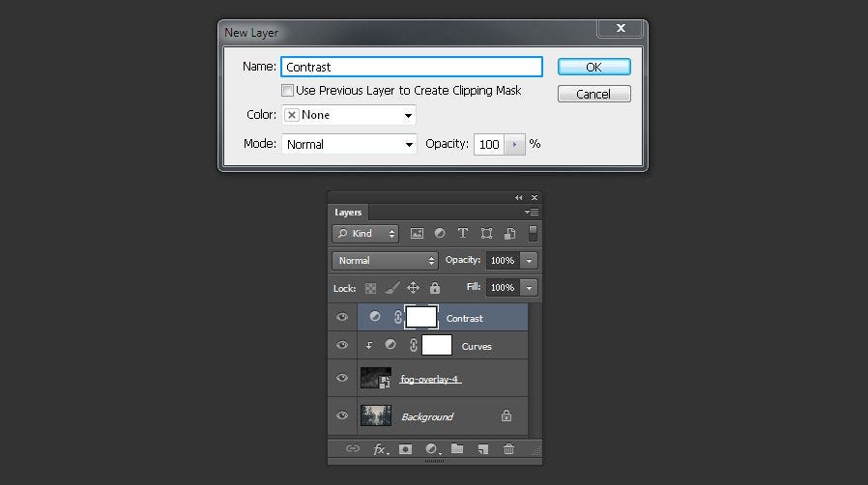The image size is (868, 485).
Task: Click OK in New Layer dialog
Action: tap(594, 67)
